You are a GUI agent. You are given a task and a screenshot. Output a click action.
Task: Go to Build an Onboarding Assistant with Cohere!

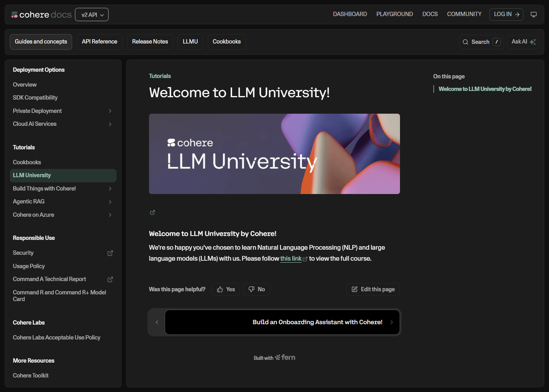[x=282, y=322]
